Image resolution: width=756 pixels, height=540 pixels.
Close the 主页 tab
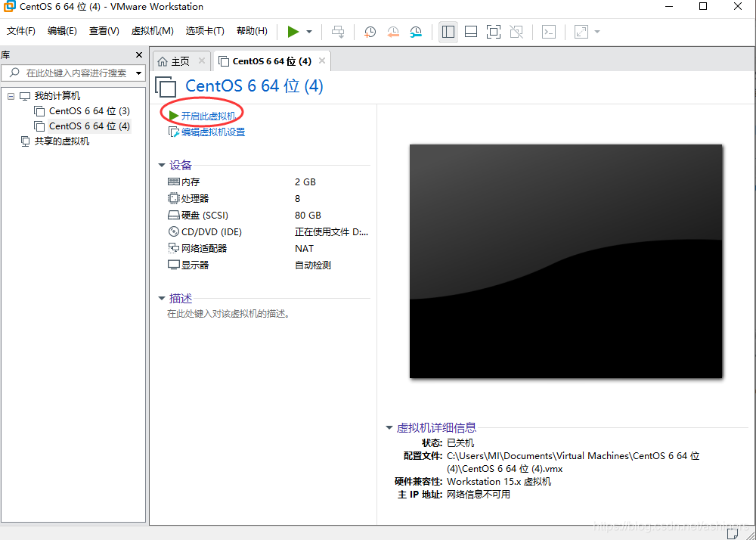pyautogui.click(x=202, y=61)
